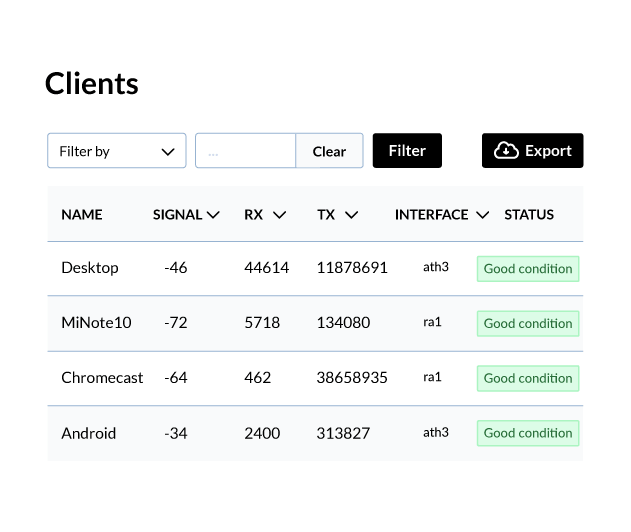This screenshot has width=631, height=532.
Task: Sort by the INTERFACE column chevron
Action: tap(483, 215)
